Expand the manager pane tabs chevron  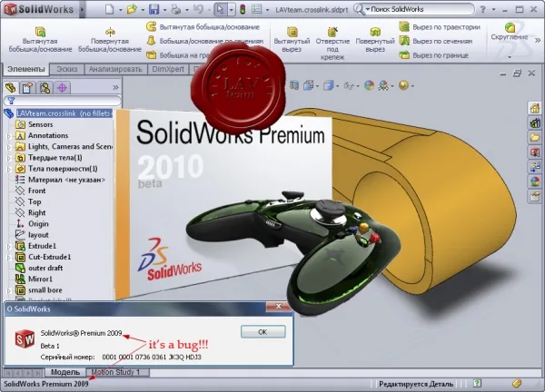(115, 87)
